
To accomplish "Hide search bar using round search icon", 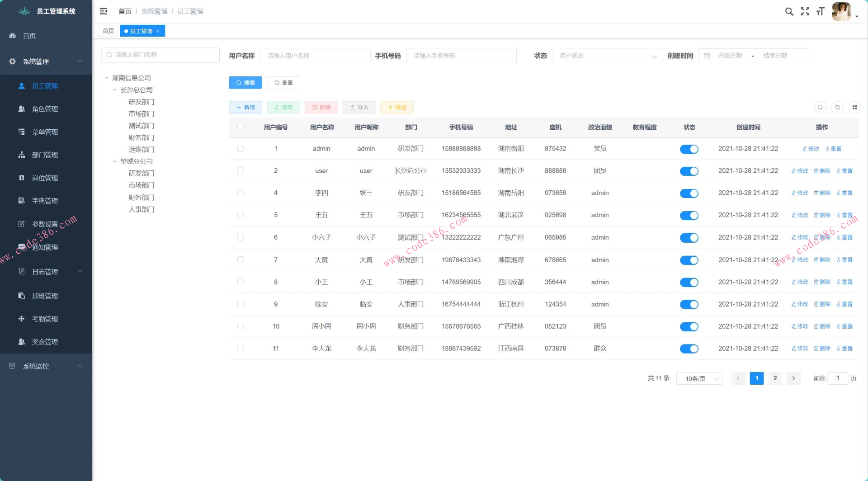I will [820, 107].
